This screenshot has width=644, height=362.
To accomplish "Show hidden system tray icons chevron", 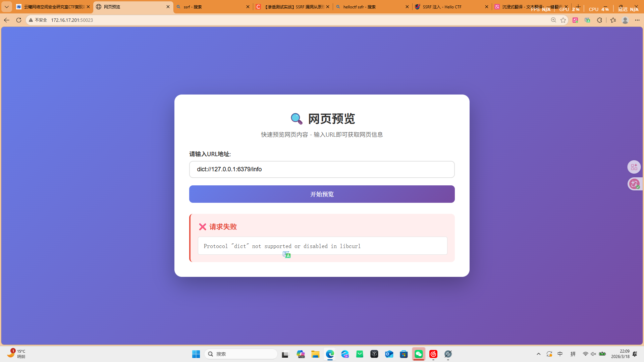I will coord(539,354).
